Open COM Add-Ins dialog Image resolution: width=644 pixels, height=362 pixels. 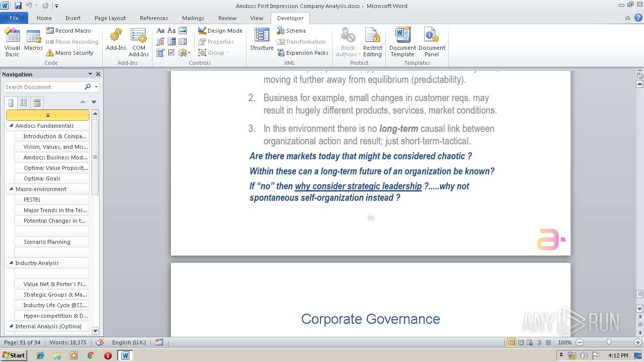pyautogui.click(x=138, y=42)
